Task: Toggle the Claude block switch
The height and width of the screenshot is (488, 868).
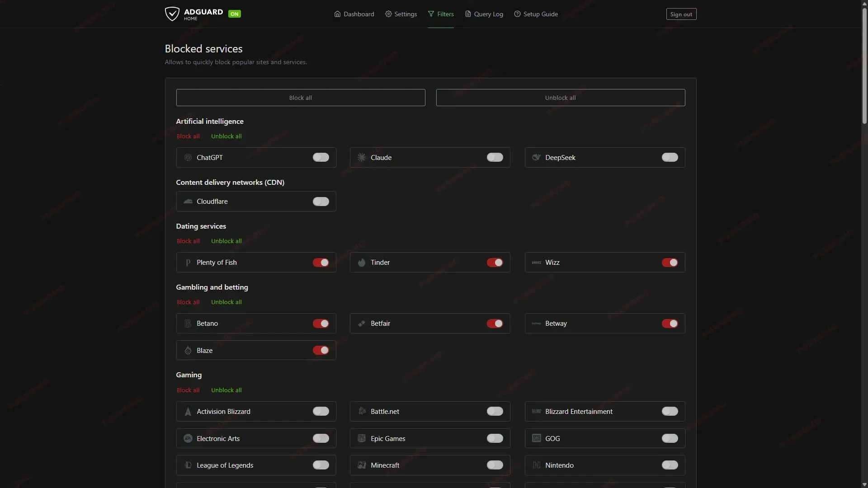Action: click(x=495, y=157)
